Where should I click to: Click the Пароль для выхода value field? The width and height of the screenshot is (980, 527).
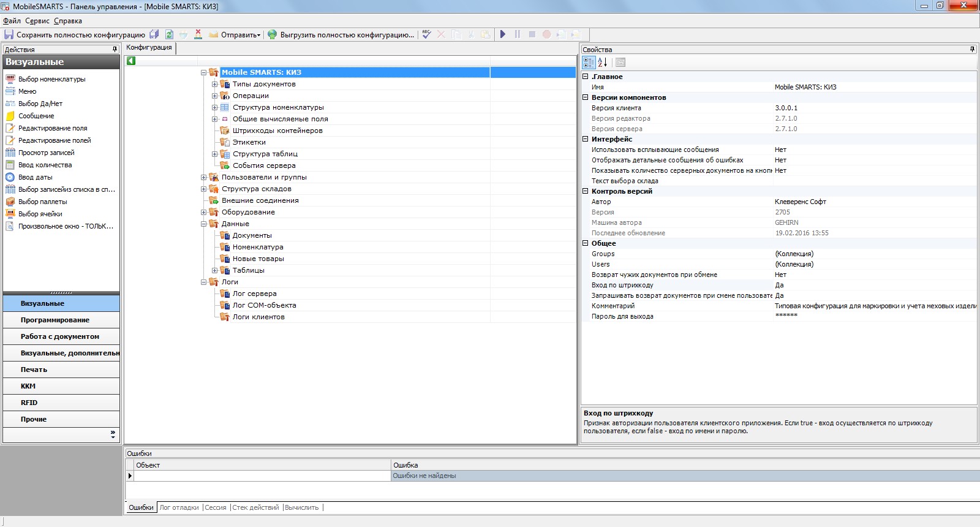click(x=875, y=316)
